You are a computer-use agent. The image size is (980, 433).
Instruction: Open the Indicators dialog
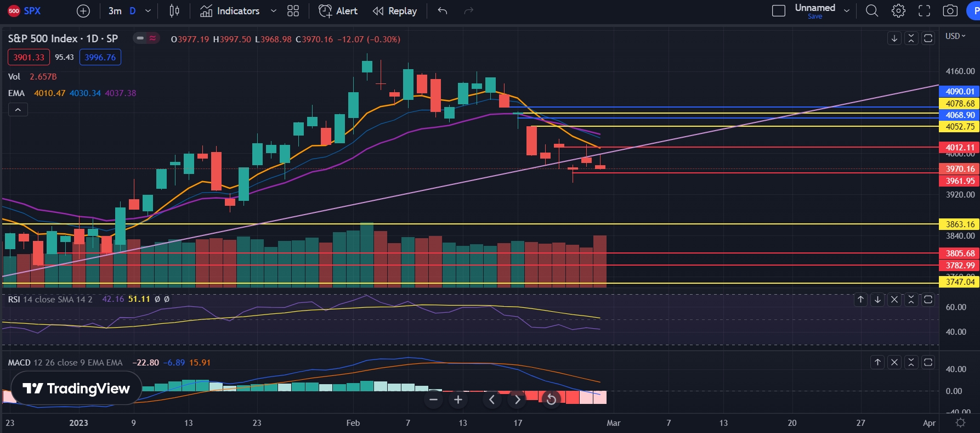coord(230,11)
